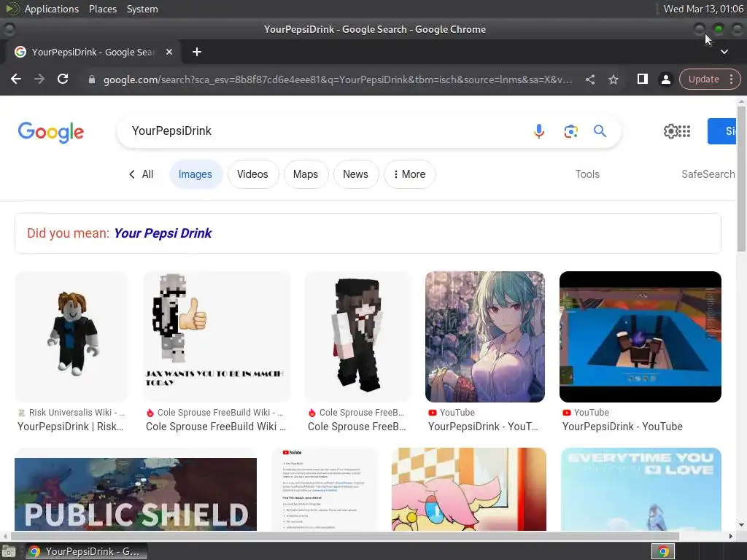747x560 pixels.
Task: Open Cole Sprouse FreeBuild Wiki source with hyphen
Action: 215,413
